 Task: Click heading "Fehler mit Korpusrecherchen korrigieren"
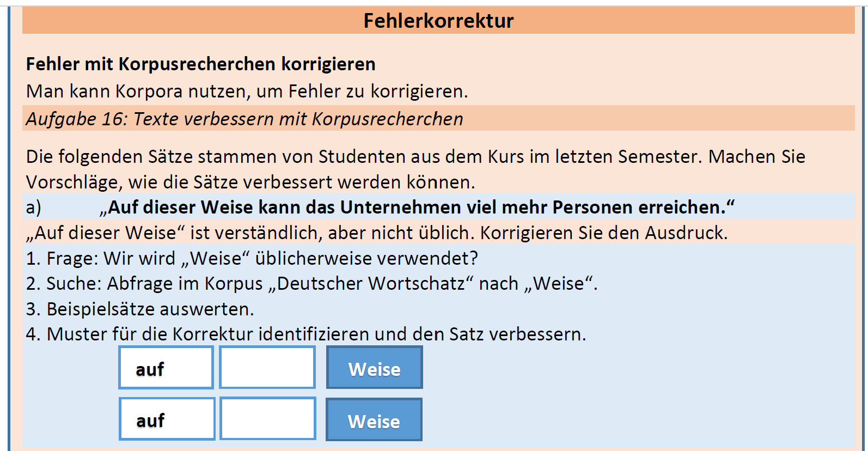tap(201, 64)
